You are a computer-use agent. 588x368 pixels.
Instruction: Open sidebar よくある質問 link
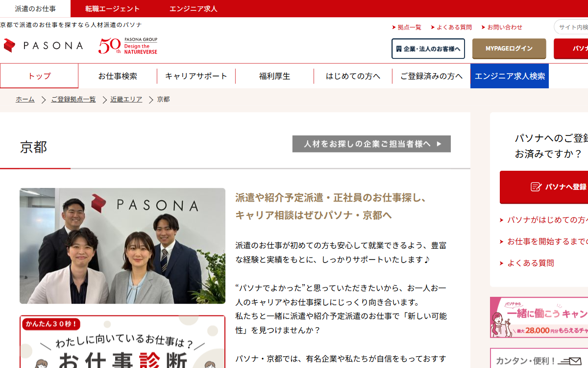click(x=530, y=263)
